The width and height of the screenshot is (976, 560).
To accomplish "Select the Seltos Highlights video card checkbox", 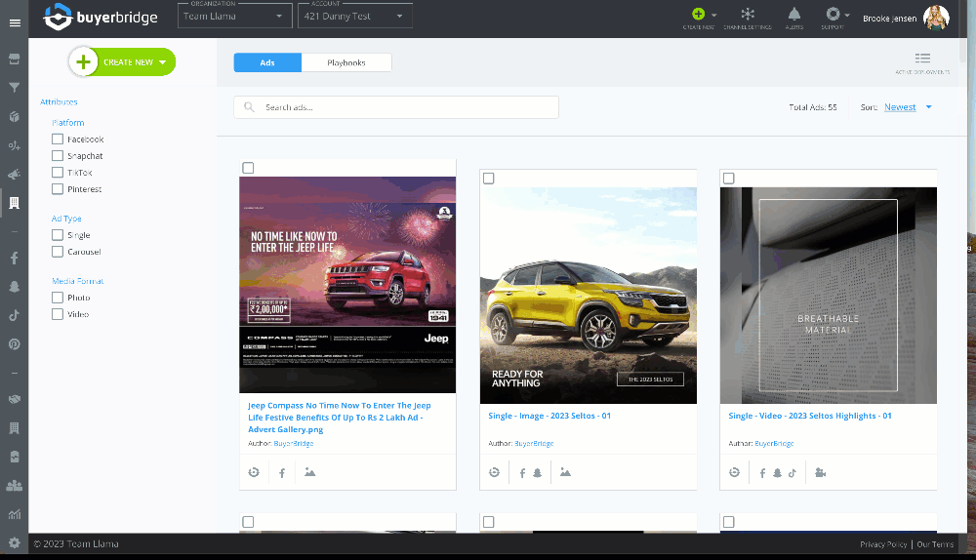I will point(729,179).
